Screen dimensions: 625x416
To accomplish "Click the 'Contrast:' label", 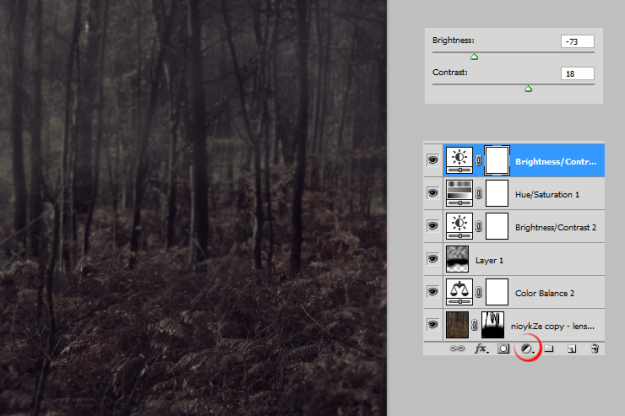I will tap(450, 72).
